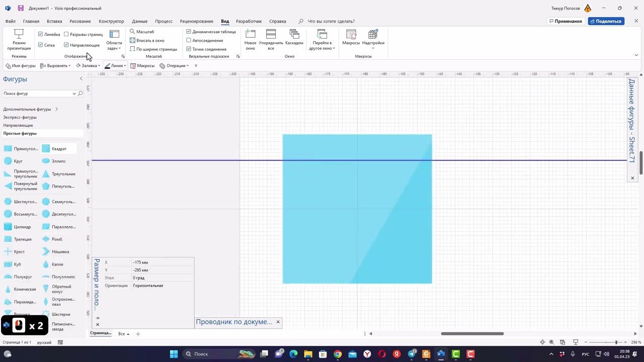The height and width of the screenshot is (362, 644).
Task: Click the Share (Поделиться) button
Action: (606, 21)
